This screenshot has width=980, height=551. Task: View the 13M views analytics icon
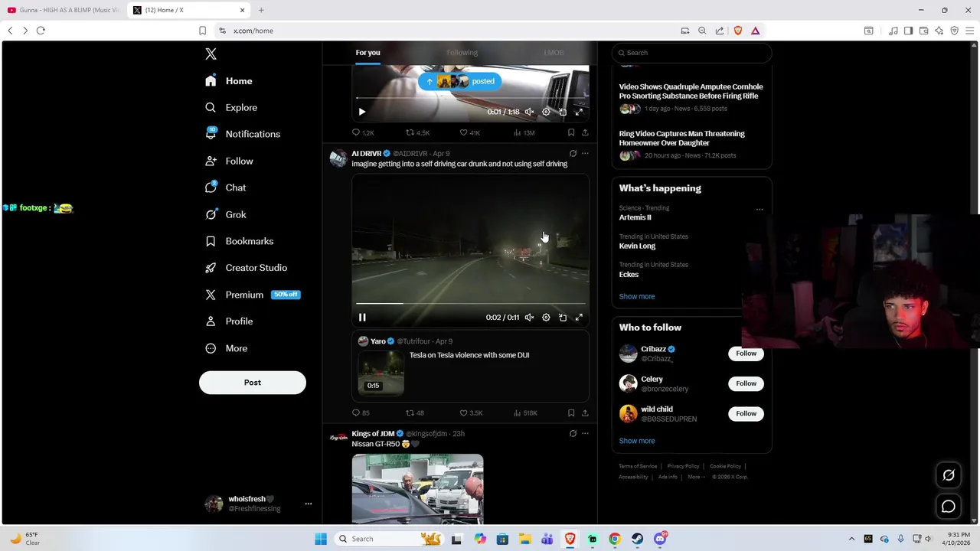click(x=518, y=132)
